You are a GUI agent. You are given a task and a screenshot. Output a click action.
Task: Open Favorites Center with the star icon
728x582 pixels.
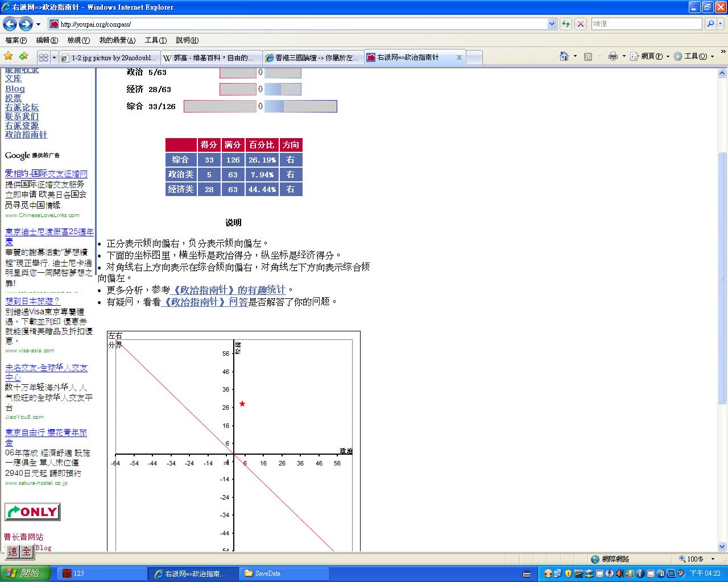[9, 56]
